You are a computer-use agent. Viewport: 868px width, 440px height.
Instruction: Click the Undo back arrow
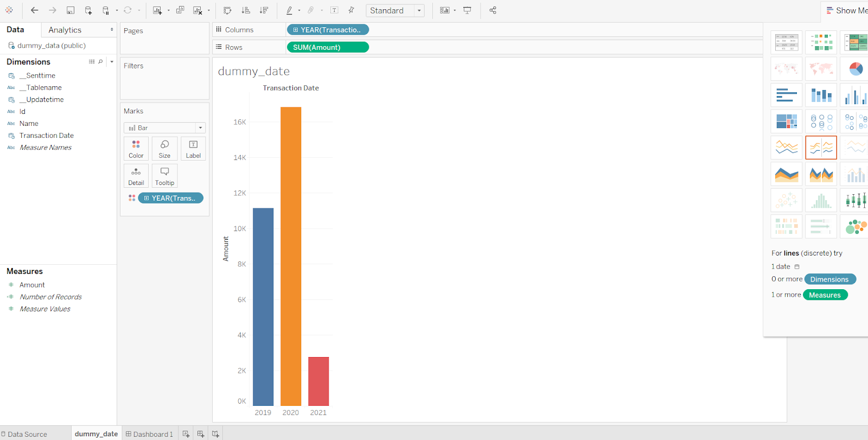pos(35,10)
